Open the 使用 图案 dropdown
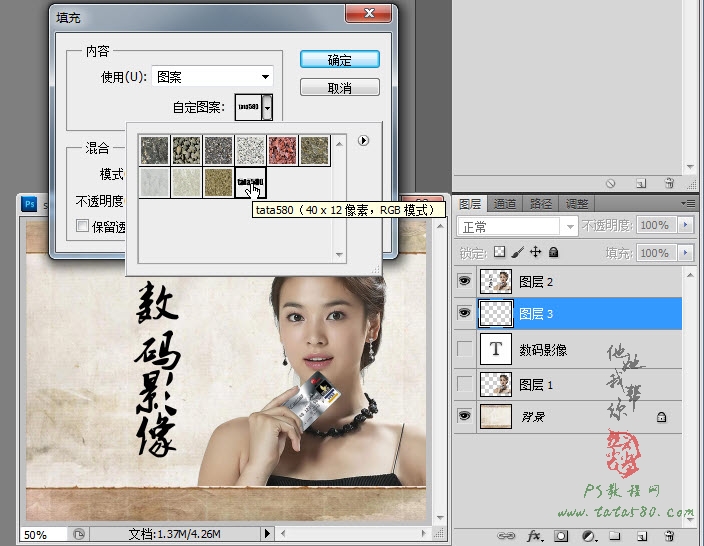Image resolution: width=704 pixels, height=546 pixels. [x=212, y=77]
